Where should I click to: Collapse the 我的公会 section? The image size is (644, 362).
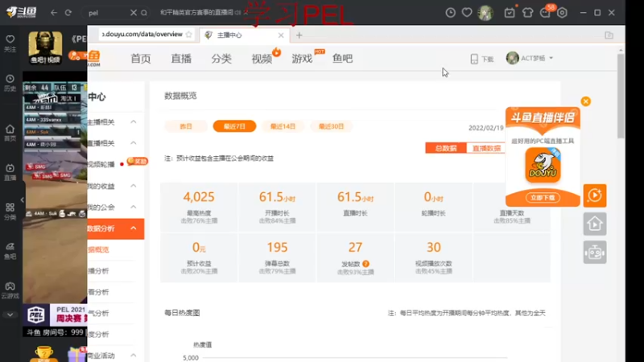click(x=134, y=207)
